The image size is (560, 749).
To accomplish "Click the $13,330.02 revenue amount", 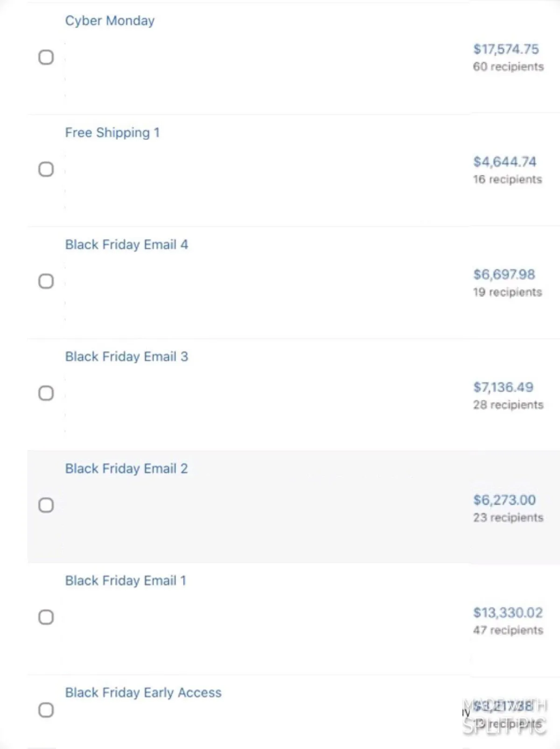I will pos(508,613).
